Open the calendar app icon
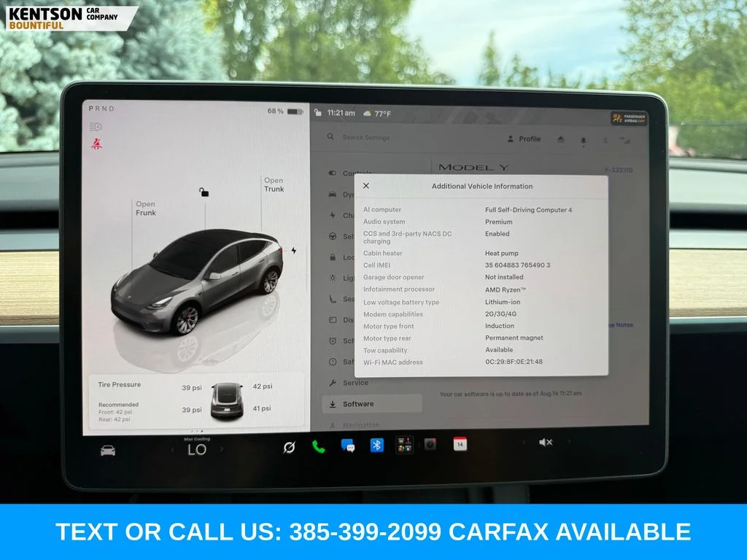Screen dimensions: 747x560 460,444
